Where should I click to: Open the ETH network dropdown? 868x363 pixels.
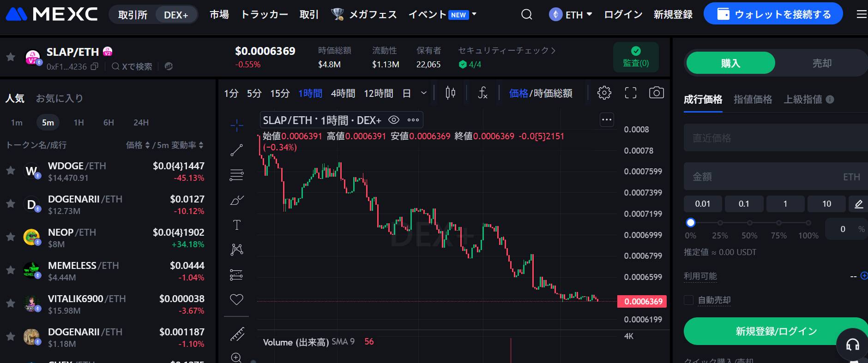click(571, 15)
